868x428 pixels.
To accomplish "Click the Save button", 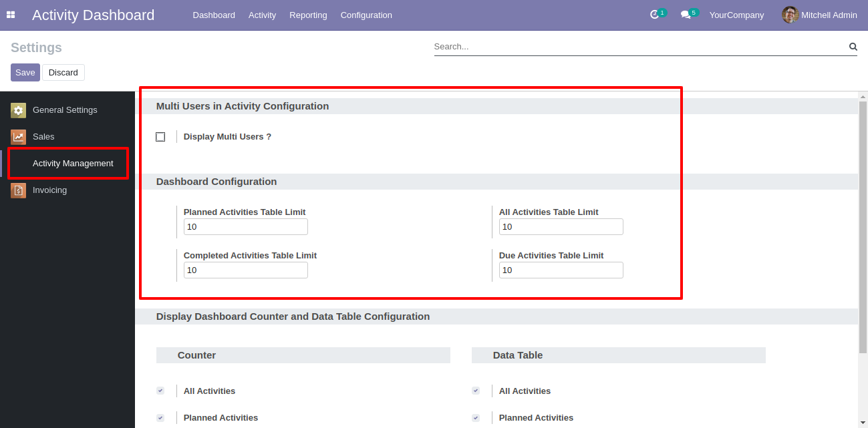I will click(25, 72).
